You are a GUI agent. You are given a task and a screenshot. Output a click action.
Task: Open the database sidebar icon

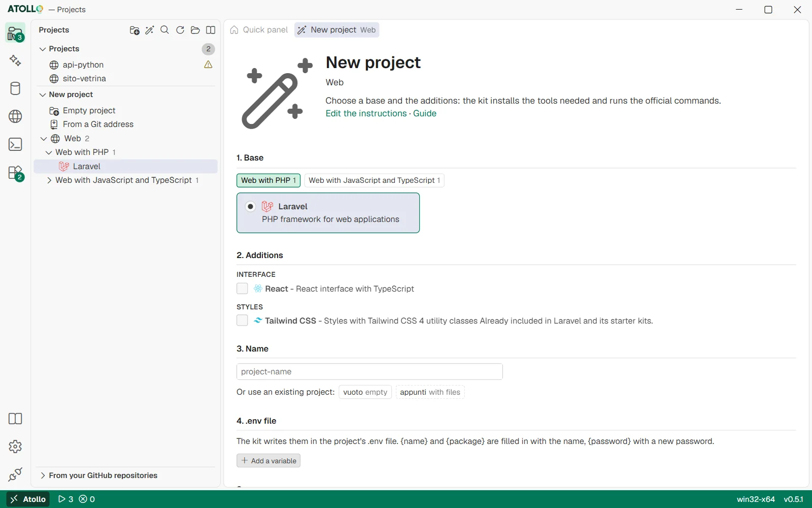(15, 88)
